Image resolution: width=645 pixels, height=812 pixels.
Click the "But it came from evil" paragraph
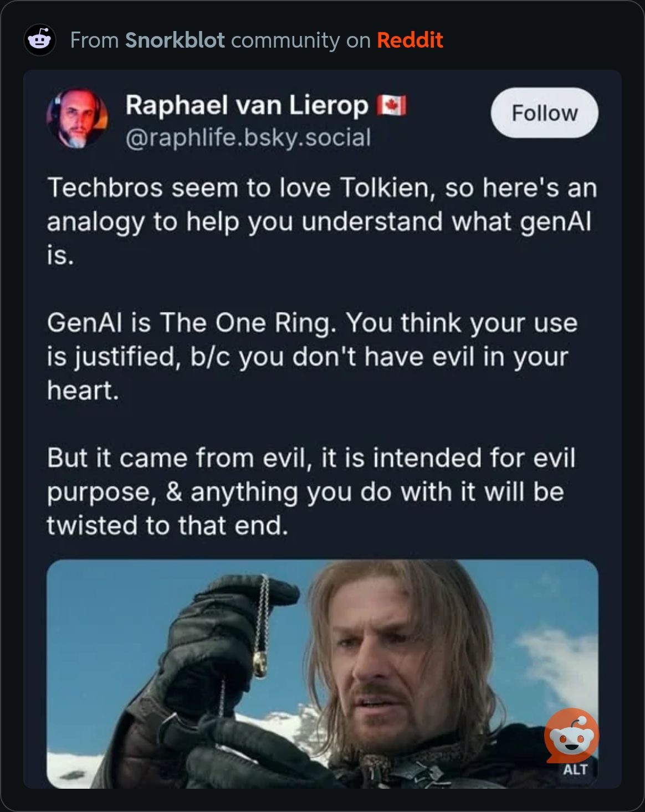point(311,491)
